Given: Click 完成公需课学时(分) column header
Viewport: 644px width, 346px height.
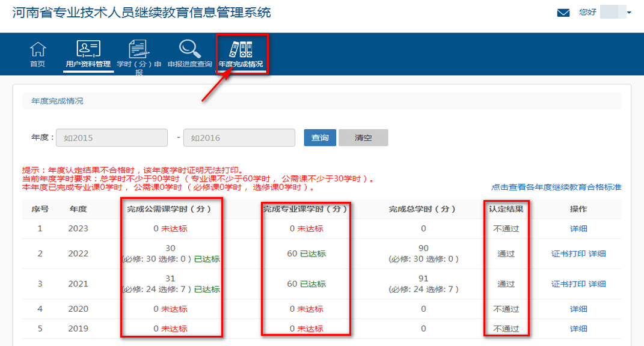Looking at the screenshot, I should tap(169, 209).
